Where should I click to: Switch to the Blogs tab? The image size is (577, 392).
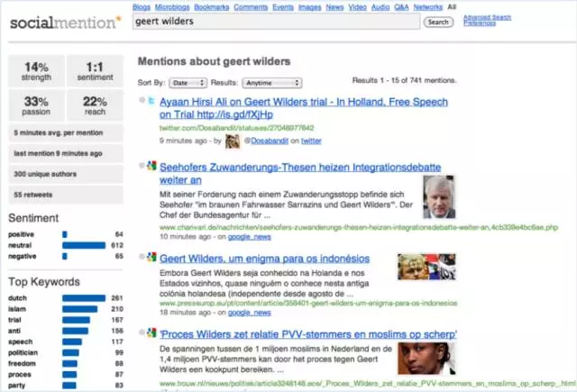(x=142, y=6)
